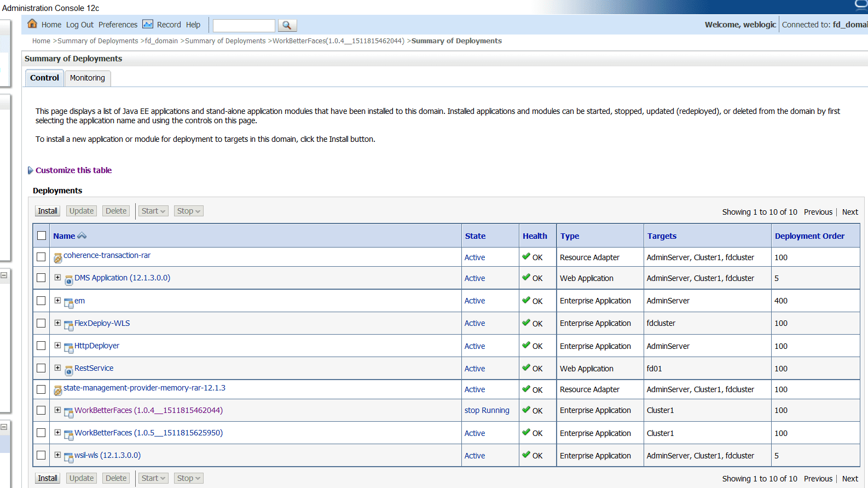868x488 pixels.
Task: Open the RestService deployment link
Action: point(94,368)
